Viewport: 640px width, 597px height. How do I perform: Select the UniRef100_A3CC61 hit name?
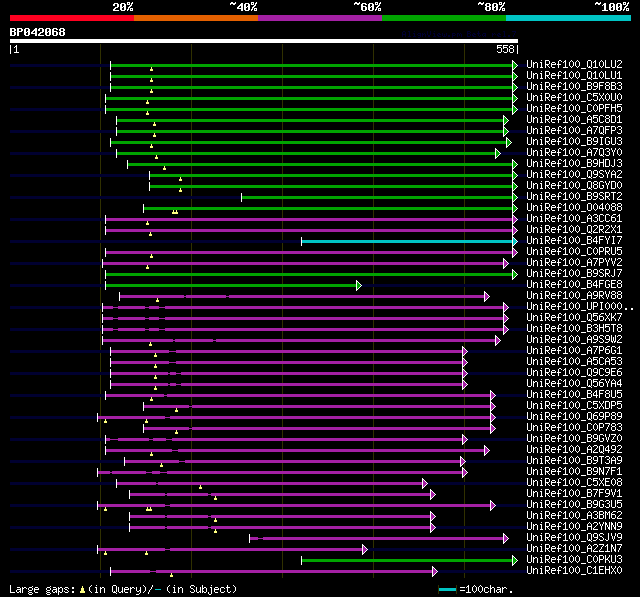tap(574, 219)
